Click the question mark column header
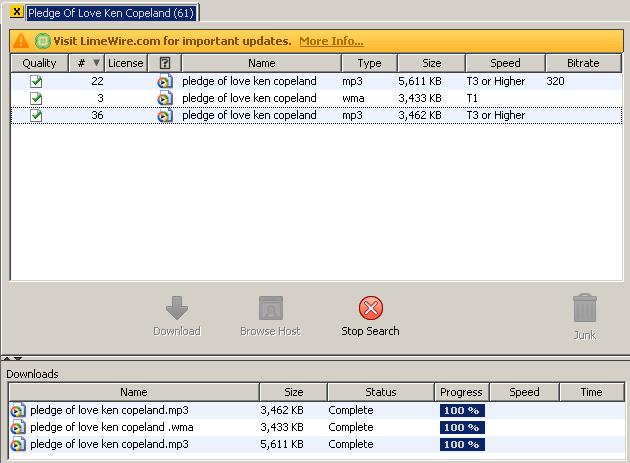Image resolution: width=630 pixels, height=463 pixels. pyautogui.click(x=165, y=63)
